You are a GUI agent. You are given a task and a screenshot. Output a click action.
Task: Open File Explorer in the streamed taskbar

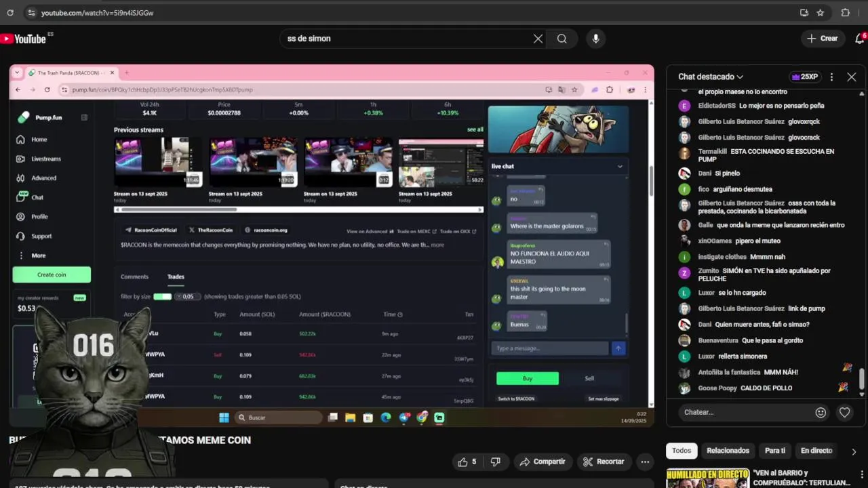point(350,418)
